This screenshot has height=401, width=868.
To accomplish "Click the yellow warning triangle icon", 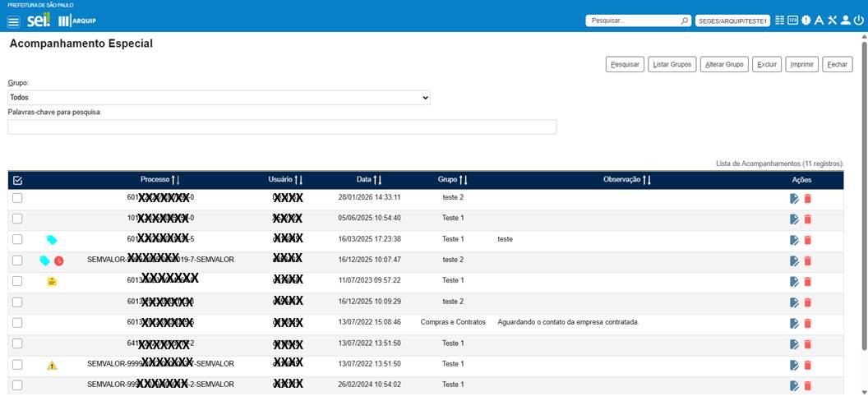I will 52,365.
